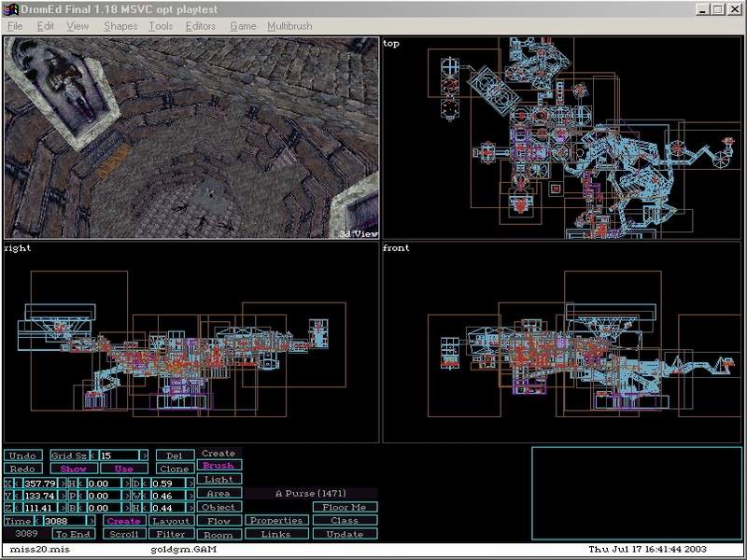Open the Game menu
Image resolution: width=747 pixels, height=560 pixels.
point(243,26)
